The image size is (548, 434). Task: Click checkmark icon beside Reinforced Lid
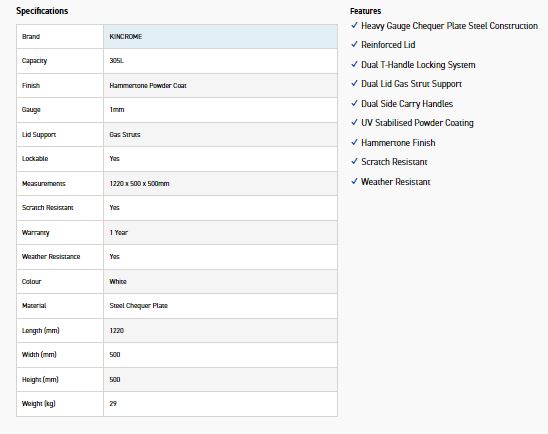click(354, 44)
